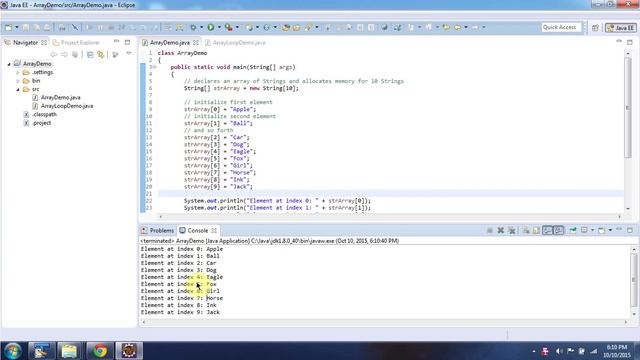The width and height of the screenshot is (640, 360).
Task: Close the ArrayDemo.java editor tab
Action: [x=196, y=42]
